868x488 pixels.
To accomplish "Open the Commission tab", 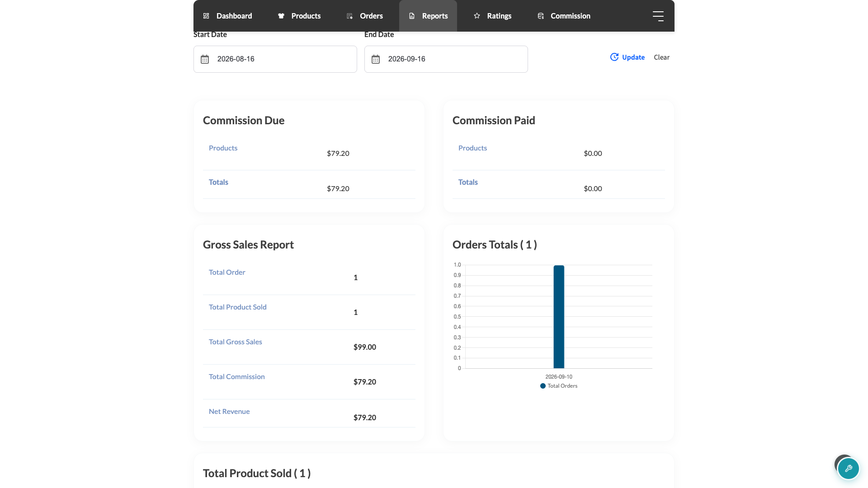I will pos(564,16).
